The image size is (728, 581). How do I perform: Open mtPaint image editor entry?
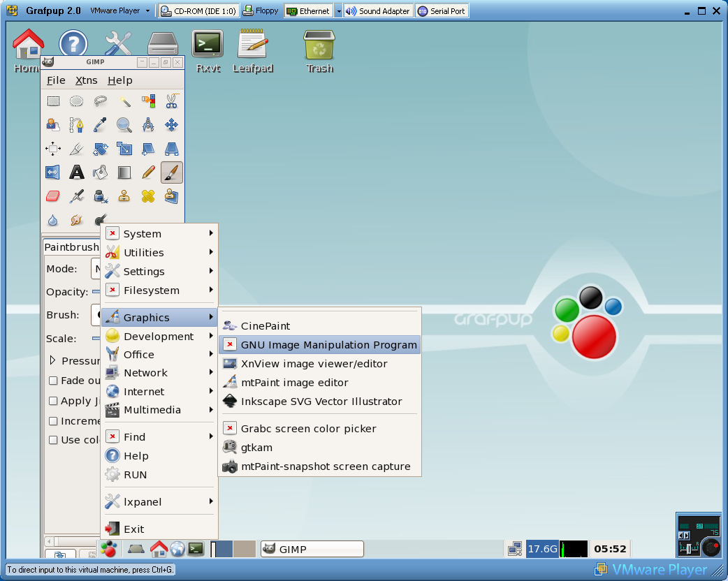pyautogui.click(x=319, y=383)
